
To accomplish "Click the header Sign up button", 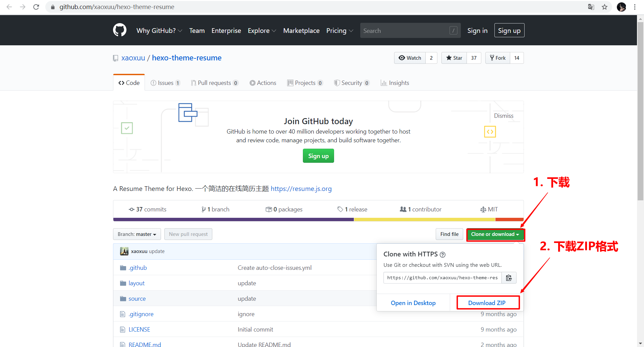I will (509, 31).
